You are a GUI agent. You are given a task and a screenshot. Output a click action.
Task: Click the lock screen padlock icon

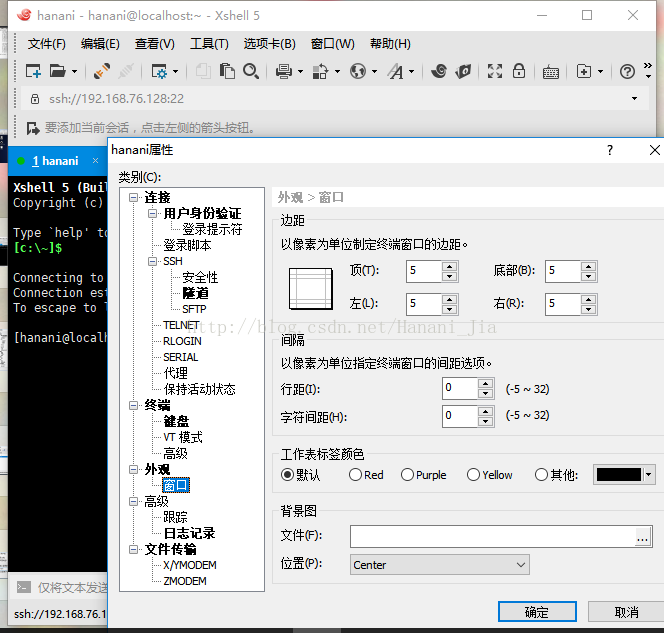(519, 71)
